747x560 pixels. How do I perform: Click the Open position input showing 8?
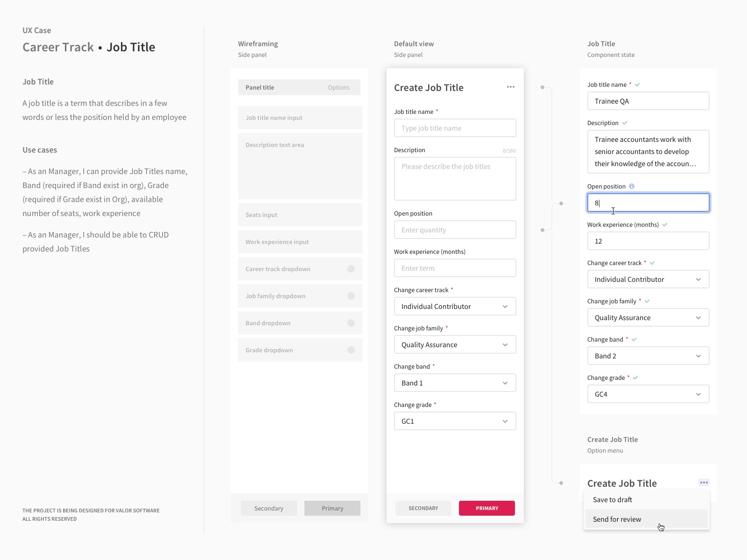pos(648,203)
